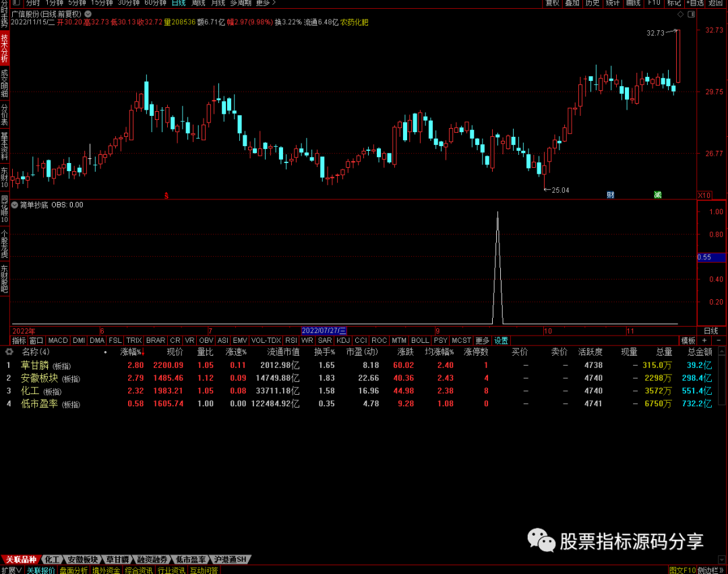Expand the 更多 period menu
This screenshot has height=574, width=728.
266,3
